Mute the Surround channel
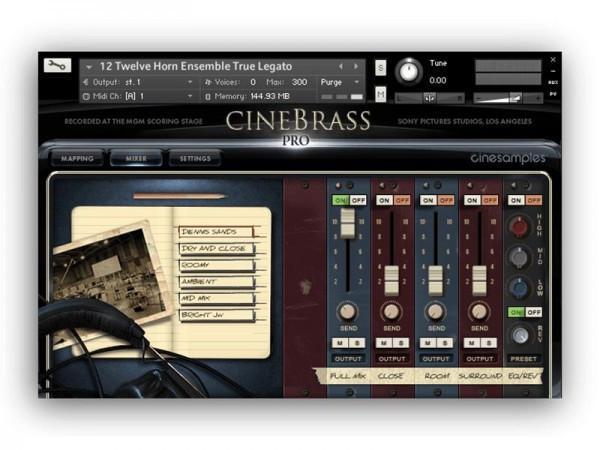Screen dimensions: 600x450 tap(472, 343)
